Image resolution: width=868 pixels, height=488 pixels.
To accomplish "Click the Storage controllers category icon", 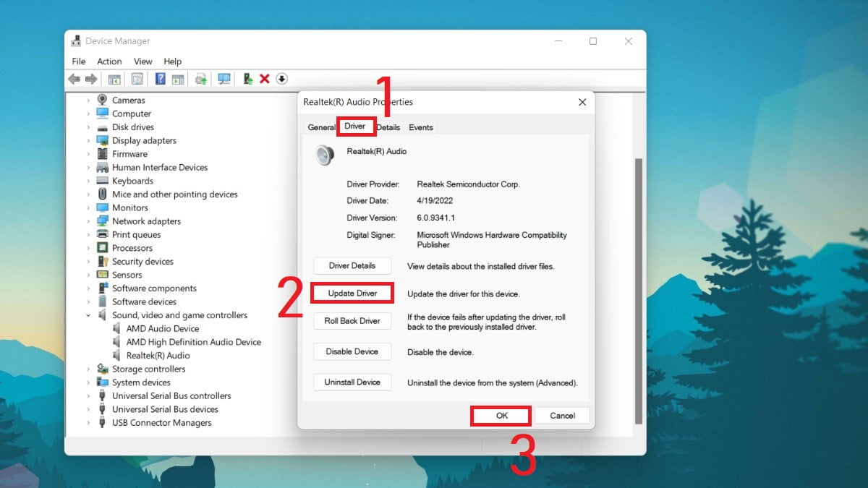I will [x=102, y=369].
